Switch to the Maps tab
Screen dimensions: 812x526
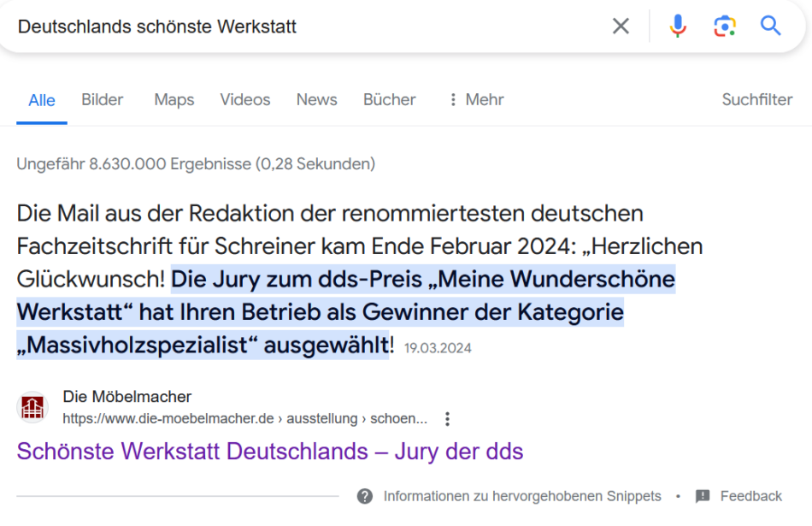[x=174, y=99]
